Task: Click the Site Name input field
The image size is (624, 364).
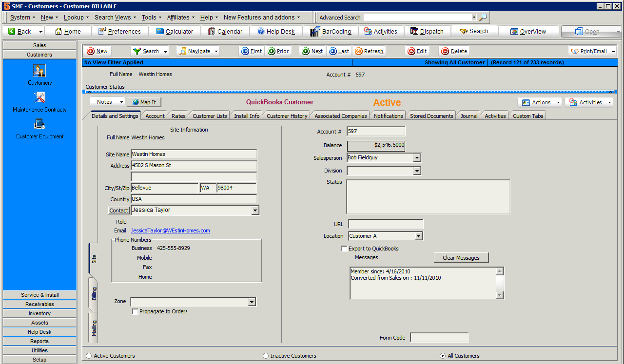Action: point(194,154)
